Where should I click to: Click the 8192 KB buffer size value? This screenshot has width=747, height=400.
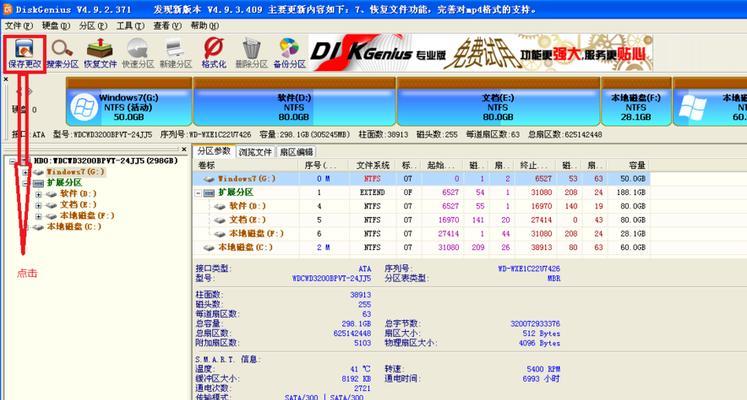pyautogui.click(x=356, y=379)
